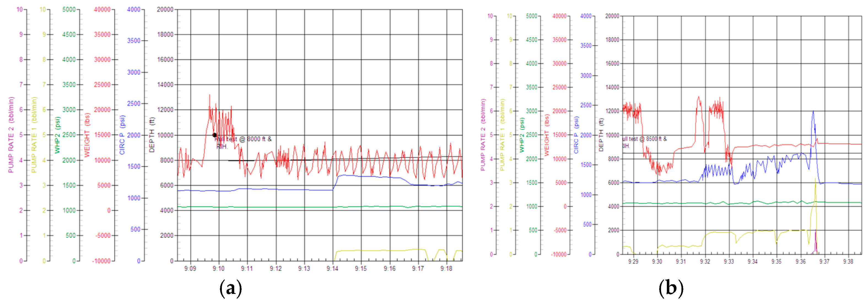Click the 40000 weight value in chart (b)
The height and width of the screenshot is (303, 868).
point(559,16)
